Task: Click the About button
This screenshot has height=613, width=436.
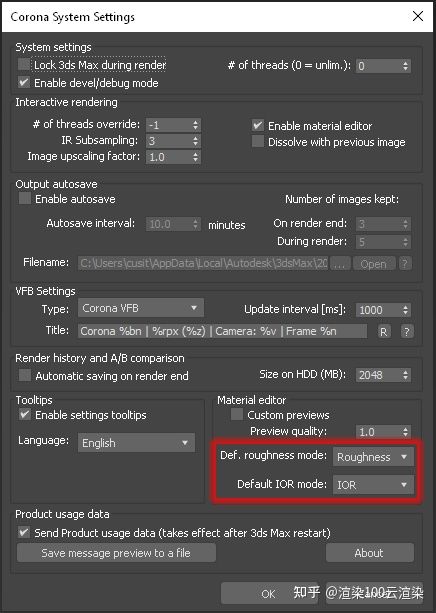Action: (370, 553)
